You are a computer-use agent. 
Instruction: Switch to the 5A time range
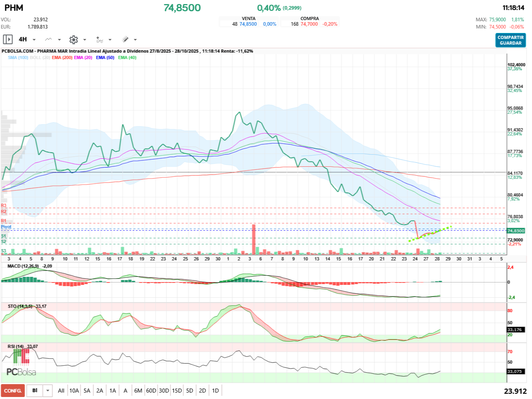tap(87, 391)
